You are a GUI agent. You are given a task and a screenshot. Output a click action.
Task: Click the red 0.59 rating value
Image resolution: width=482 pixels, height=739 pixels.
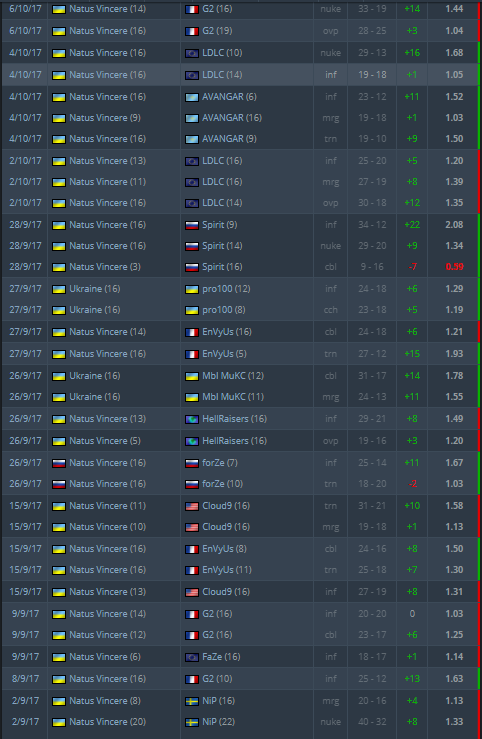(454, 267)
